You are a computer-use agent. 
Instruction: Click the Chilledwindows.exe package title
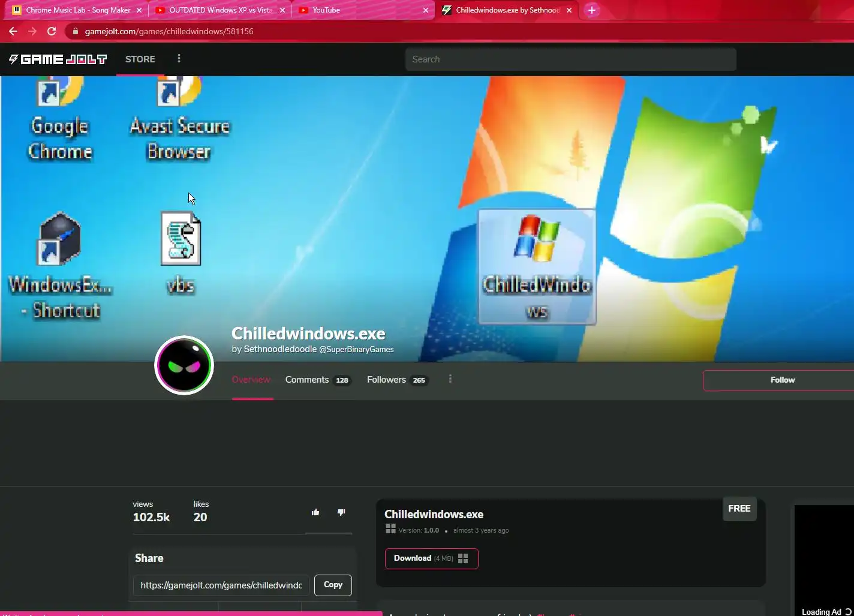[x=434, y=515]
